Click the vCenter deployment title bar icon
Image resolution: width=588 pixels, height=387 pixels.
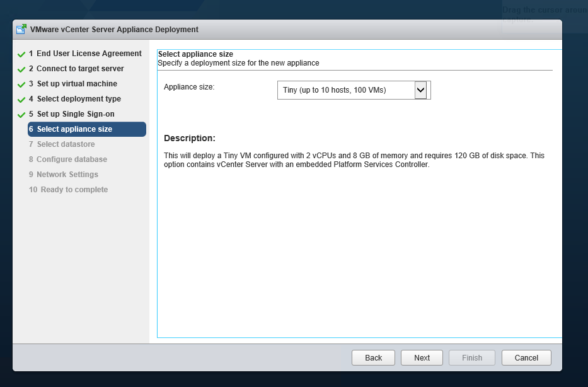[x=21, y=29]
